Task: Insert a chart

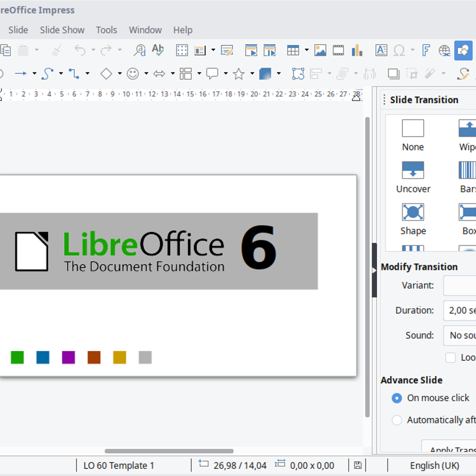Action: pyautogui.click(x=357, y=50)
